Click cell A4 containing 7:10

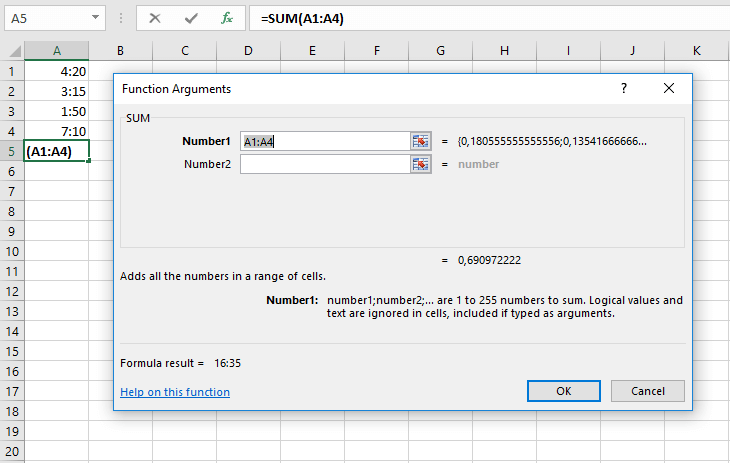[x=56, y=131]
